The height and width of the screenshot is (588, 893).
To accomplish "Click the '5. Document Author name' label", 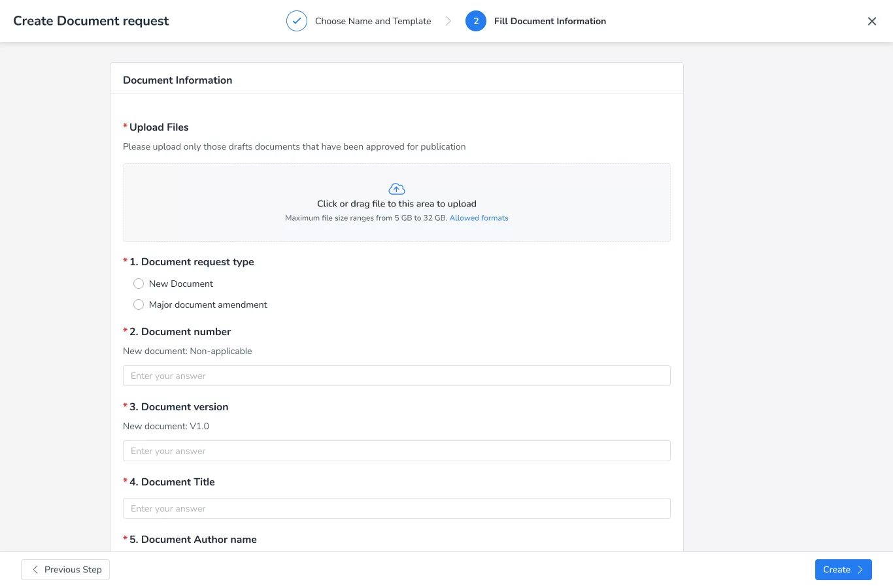I will [x=193, y=540].
